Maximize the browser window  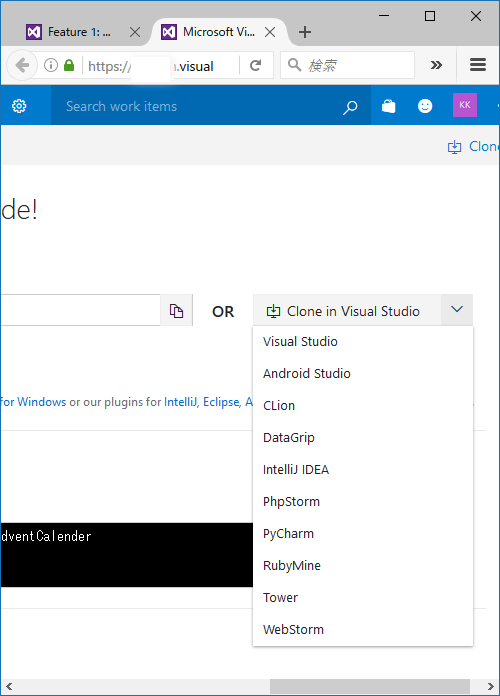click(430, 16)
